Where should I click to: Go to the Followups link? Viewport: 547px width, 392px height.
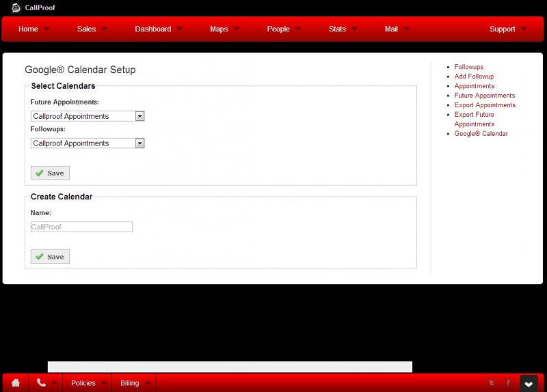(x=468, y=67)
